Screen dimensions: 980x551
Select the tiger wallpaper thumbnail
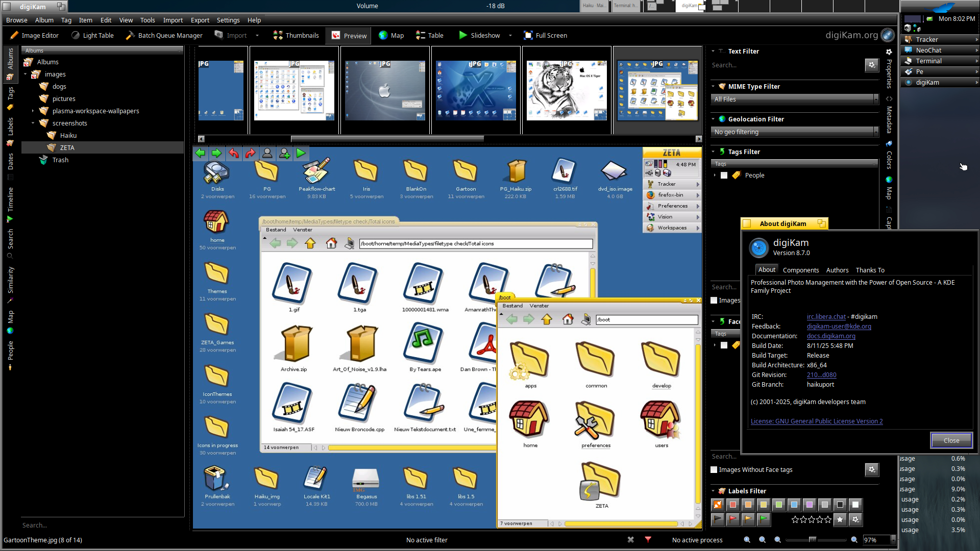coord(567,90)
